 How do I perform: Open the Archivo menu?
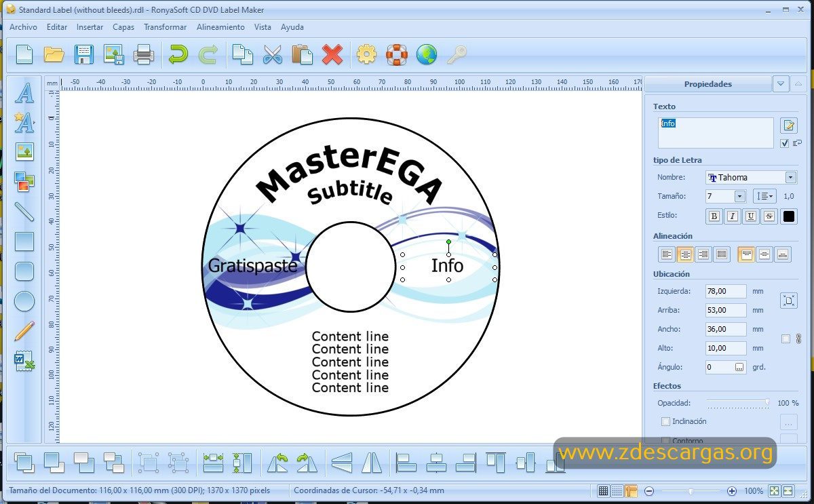[x=23, y=27]
